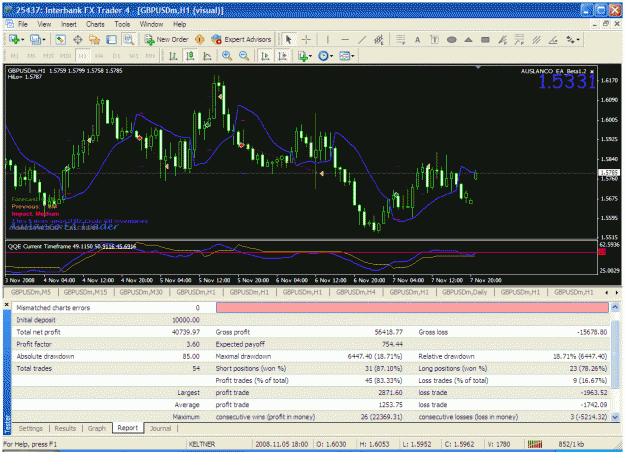Select the rectangle drawing tool
625x452 pixels.
tap(485, 39)
